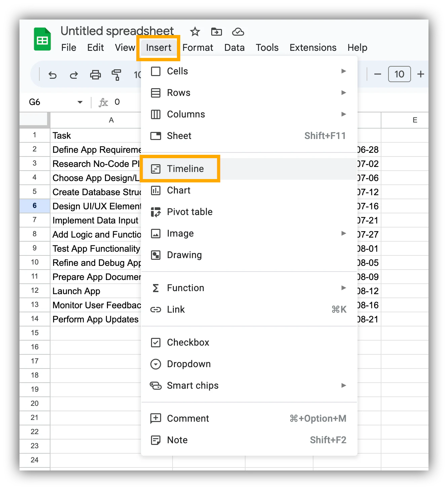
Task: Click the Chart bar graph icon
Action: click(156, 190)
